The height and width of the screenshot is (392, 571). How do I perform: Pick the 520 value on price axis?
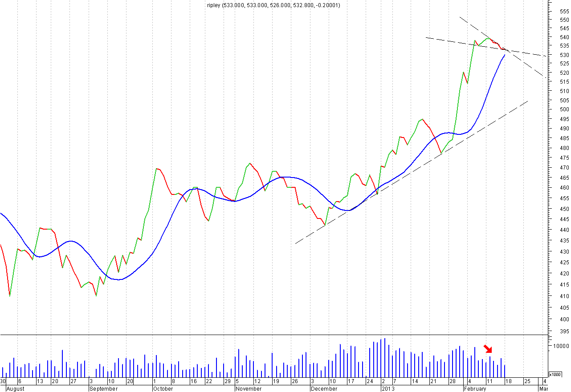[x=564, y=73]
